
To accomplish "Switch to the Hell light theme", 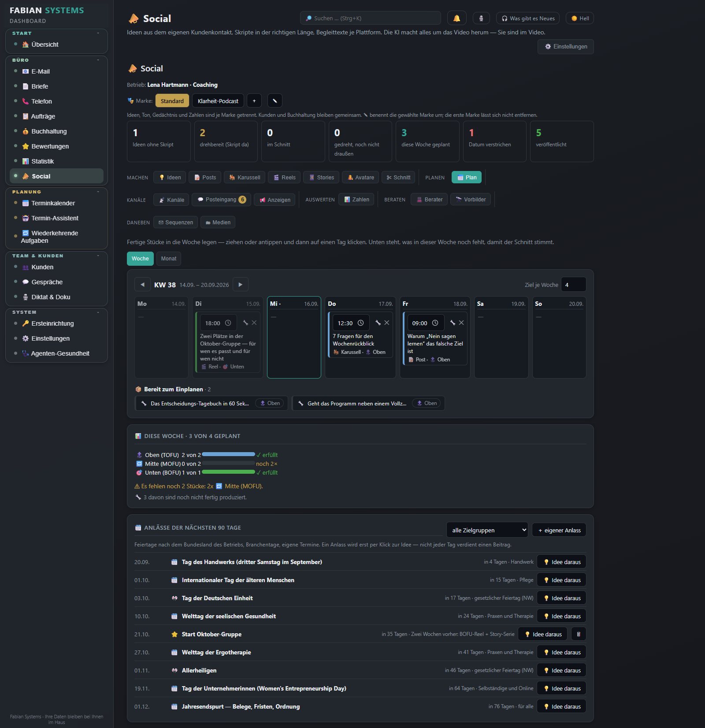I will [x=580, y=18].
